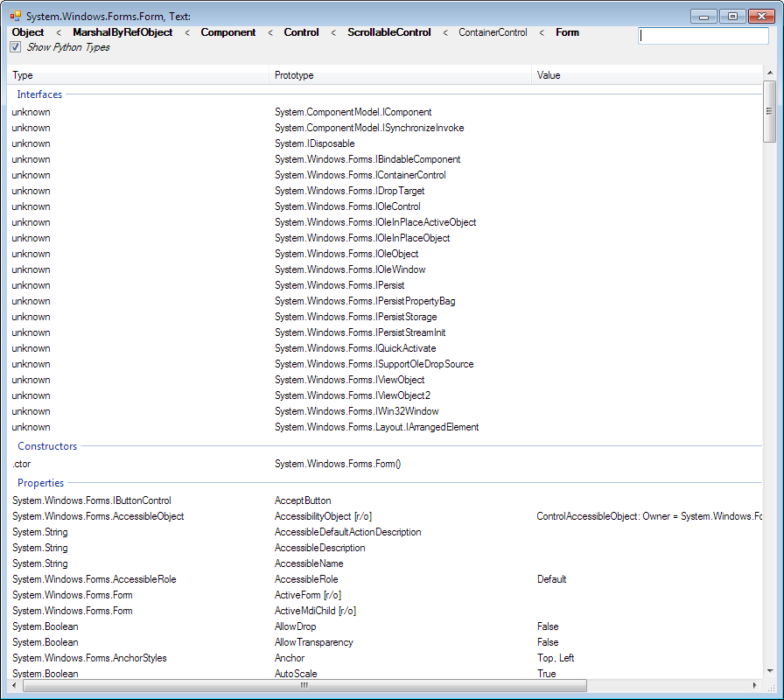Open ScrollableControl breadcrumb item

(x=389, y=32)
